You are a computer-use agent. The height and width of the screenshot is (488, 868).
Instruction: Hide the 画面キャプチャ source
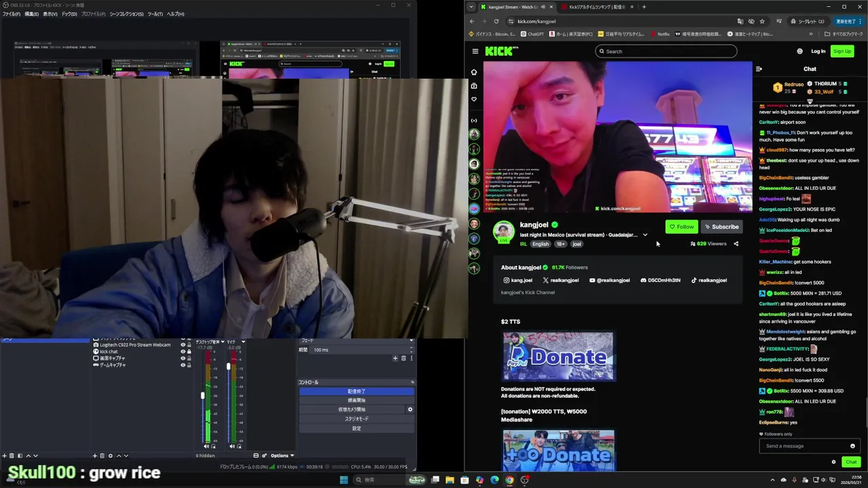(183, 358)
